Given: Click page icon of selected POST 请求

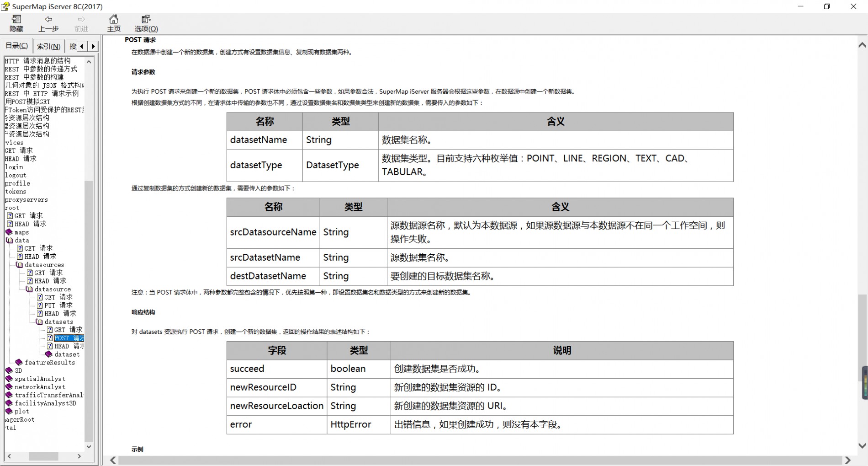Looking at the screenshot, I should [50, 338].
